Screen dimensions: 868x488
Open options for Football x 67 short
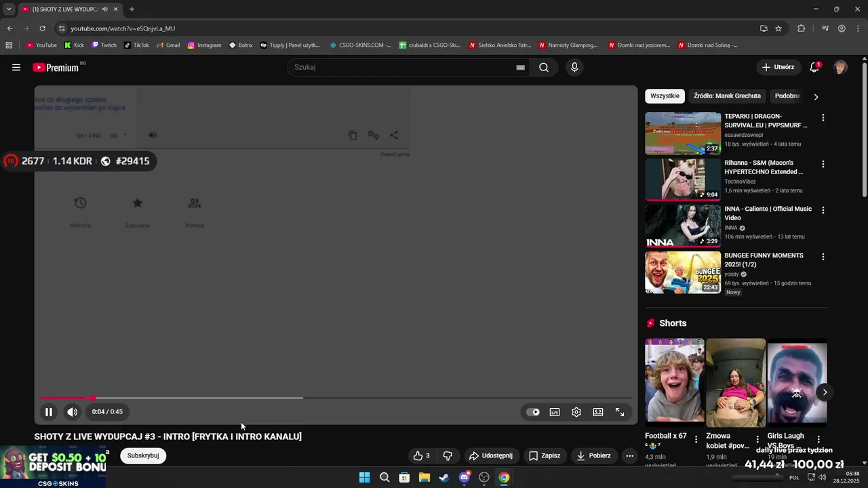(696, 439)
